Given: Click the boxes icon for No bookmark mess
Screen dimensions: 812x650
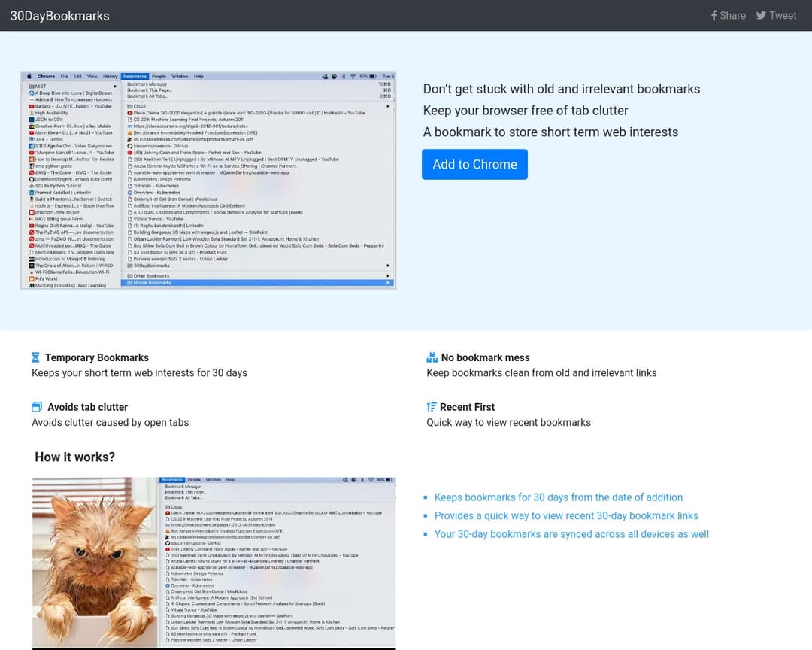Looking at the screenshot, I should (x=432, y=358).
